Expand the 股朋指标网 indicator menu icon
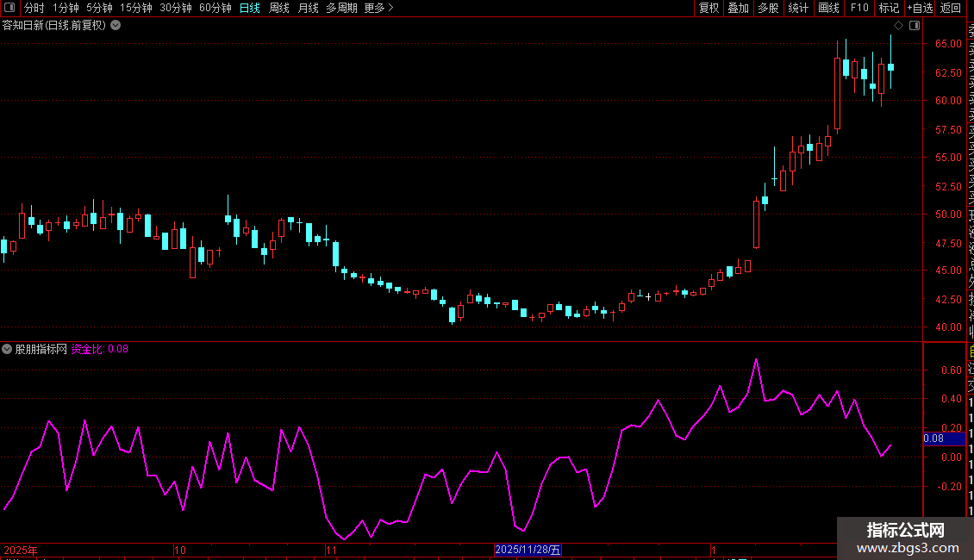 coord(7,349)
